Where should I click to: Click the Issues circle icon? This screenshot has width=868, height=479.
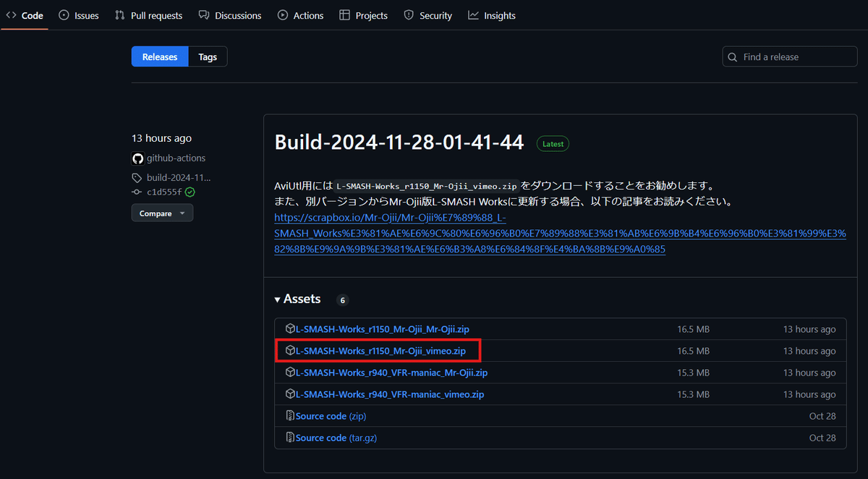click(x=64, y=15)
